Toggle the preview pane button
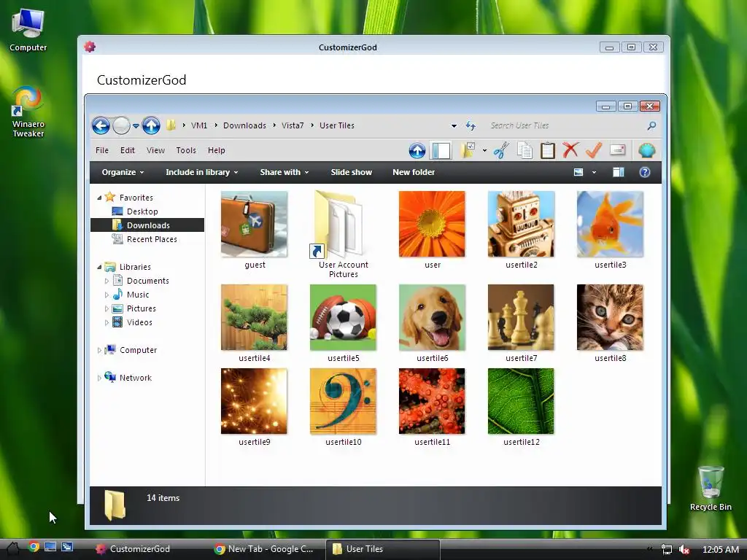The width and height of the screenshot is (747, 560). pos(619,172)
